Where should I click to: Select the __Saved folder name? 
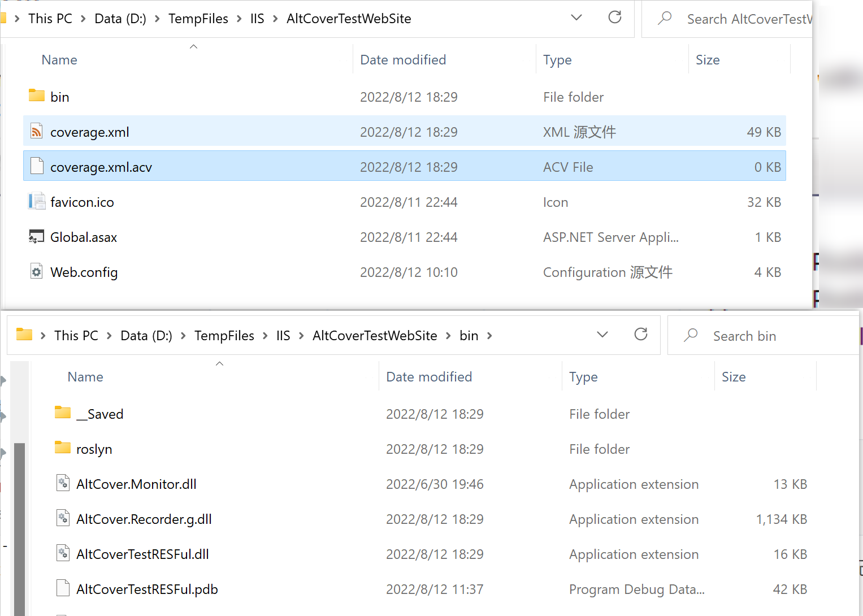click(x=100, y=414)
